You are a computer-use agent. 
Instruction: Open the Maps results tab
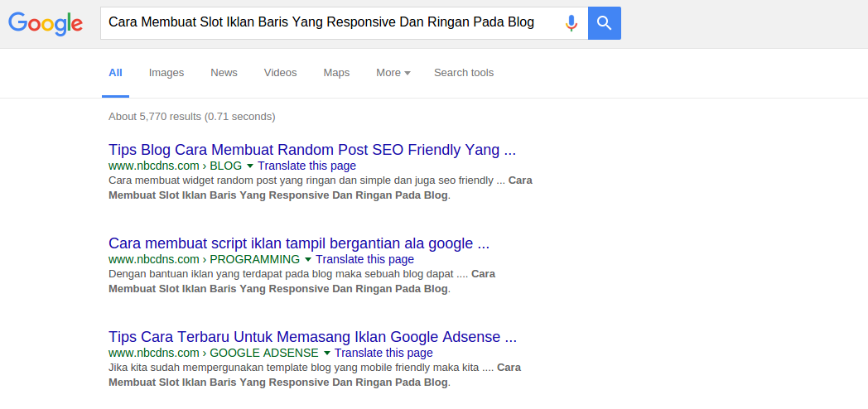pyautogui.click(x=336, y=73)
